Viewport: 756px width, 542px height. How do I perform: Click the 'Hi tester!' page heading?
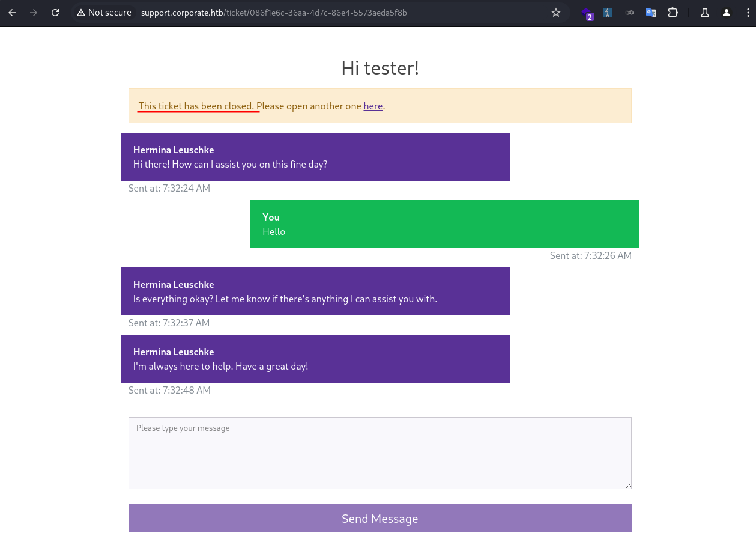coord(380,68)
